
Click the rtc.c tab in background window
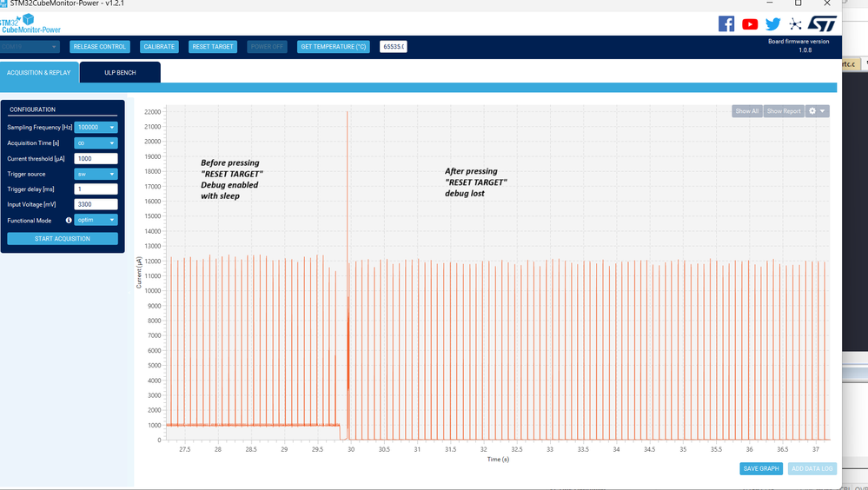(851, 64)
